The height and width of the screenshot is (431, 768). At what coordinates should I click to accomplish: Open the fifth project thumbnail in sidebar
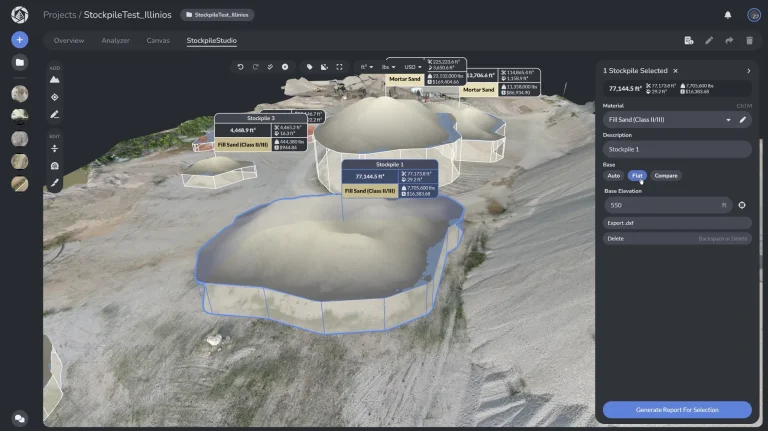click(20, 184)
